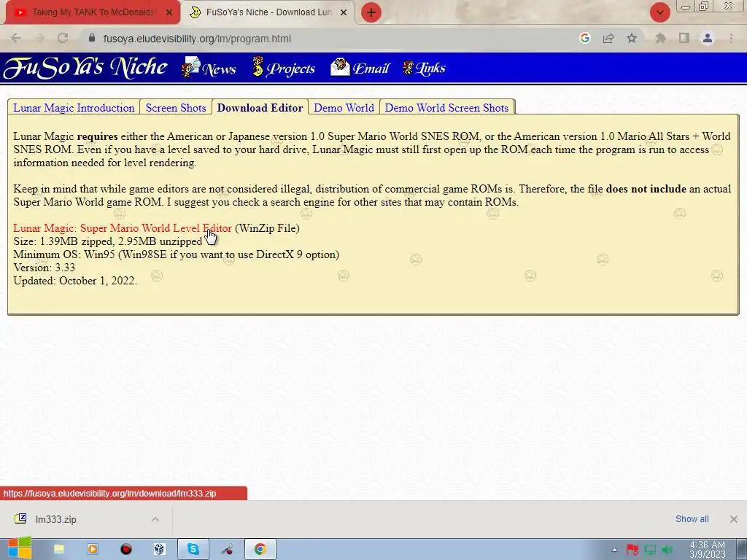The image size is (747, 560).
Task: Click the red flag tray icon
Action: pyautogui.click(x=632, y=550)
